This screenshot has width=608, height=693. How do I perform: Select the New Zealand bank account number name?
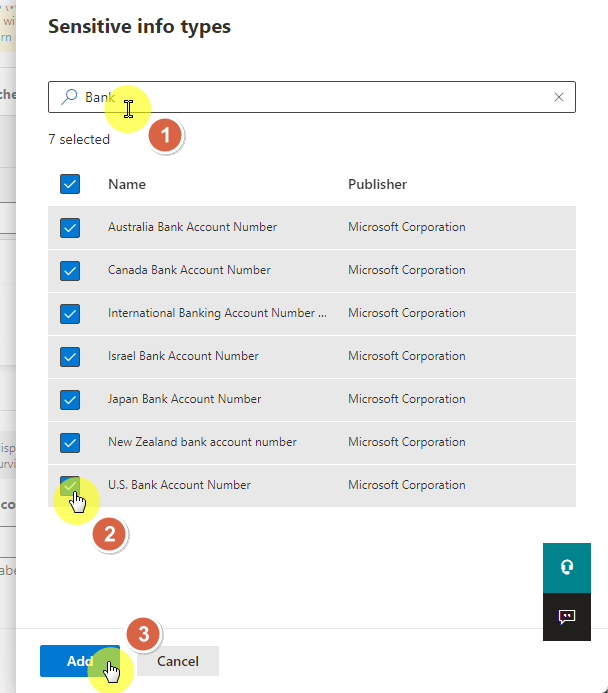[x=202, y=442]
